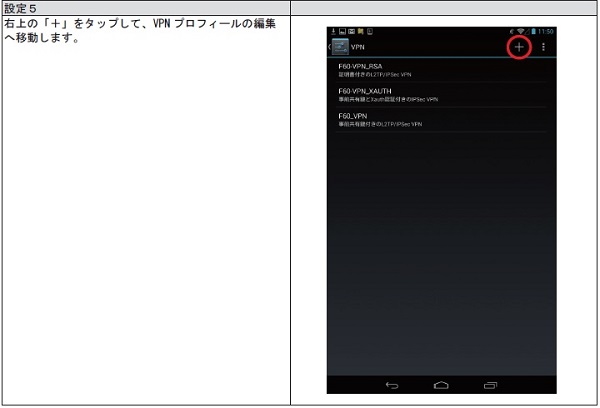Select the F60-VPN_XAUTH profile
Image resolution: width=600 pixels, height=408 pixels.
[388, 94]
